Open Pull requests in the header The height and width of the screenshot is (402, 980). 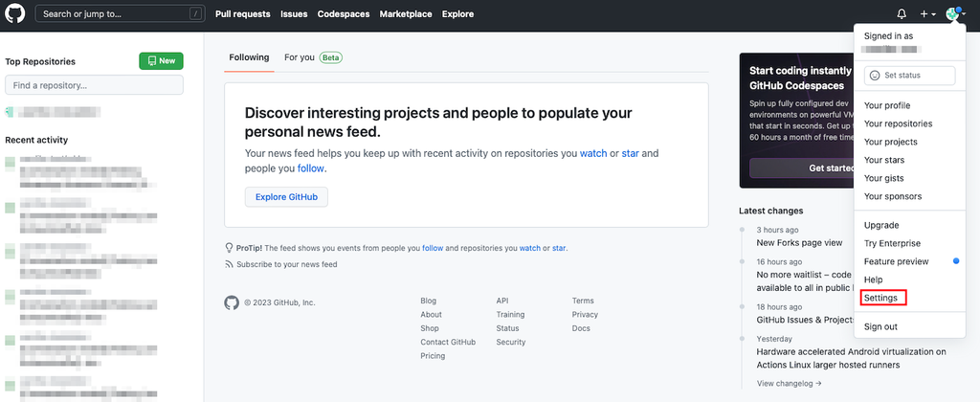242,13
